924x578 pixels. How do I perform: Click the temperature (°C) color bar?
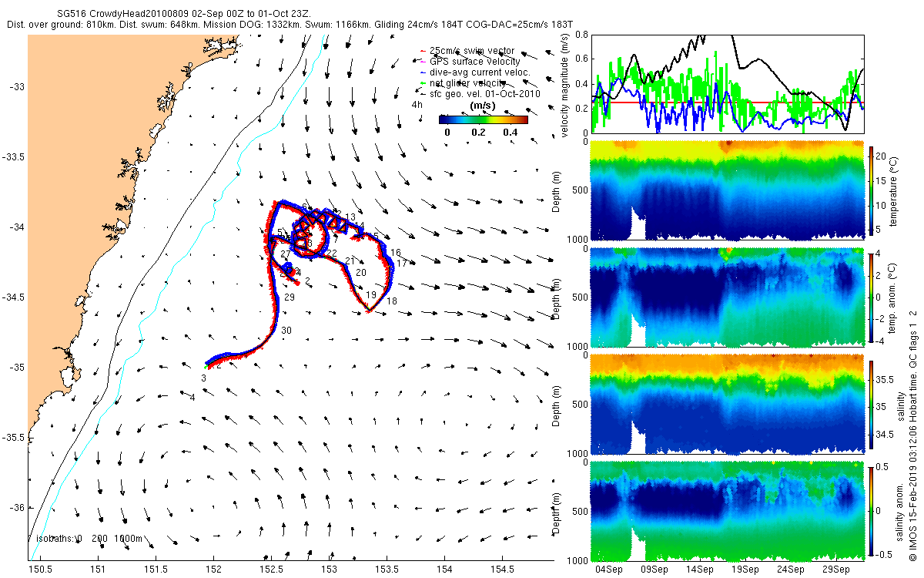coord(871,190)
